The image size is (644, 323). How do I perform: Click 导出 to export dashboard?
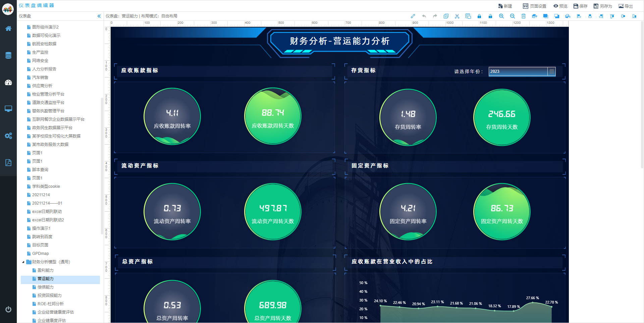626,6
